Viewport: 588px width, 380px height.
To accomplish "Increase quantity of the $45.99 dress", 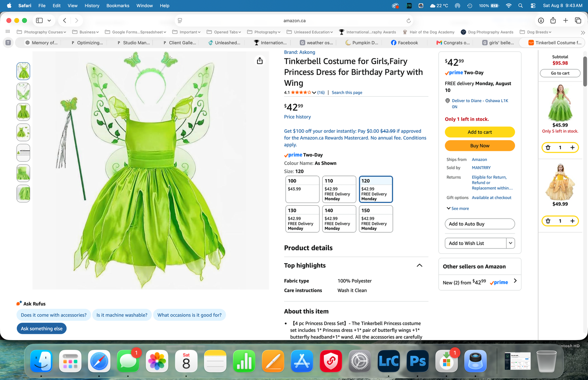I will pyautogui.click(x=572, y=148).
